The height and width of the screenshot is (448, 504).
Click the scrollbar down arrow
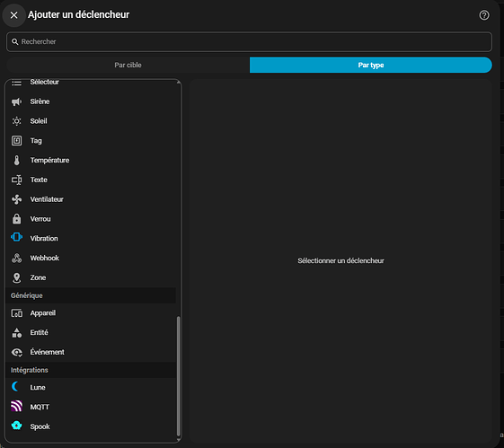click(179, 439)
